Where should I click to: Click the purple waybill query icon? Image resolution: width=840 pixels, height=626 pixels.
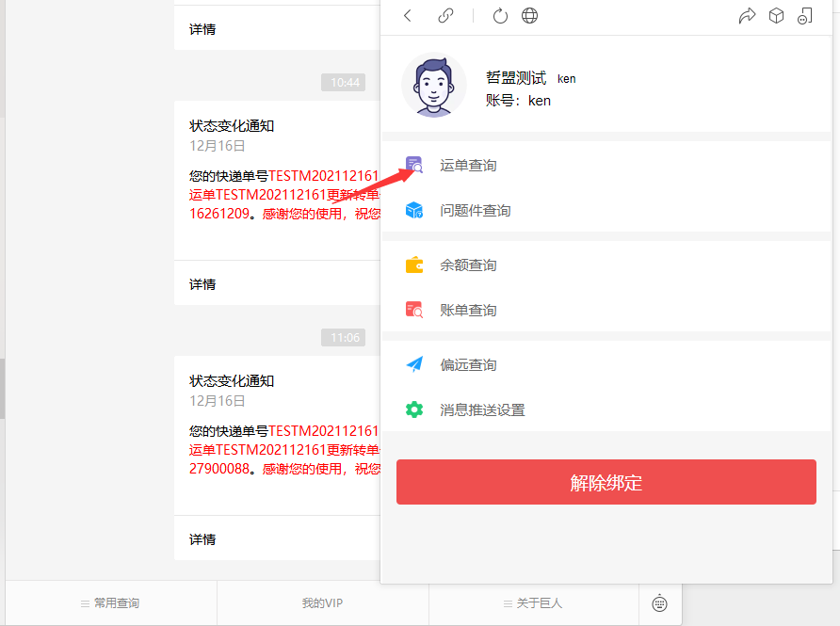[x=414, y=165]
